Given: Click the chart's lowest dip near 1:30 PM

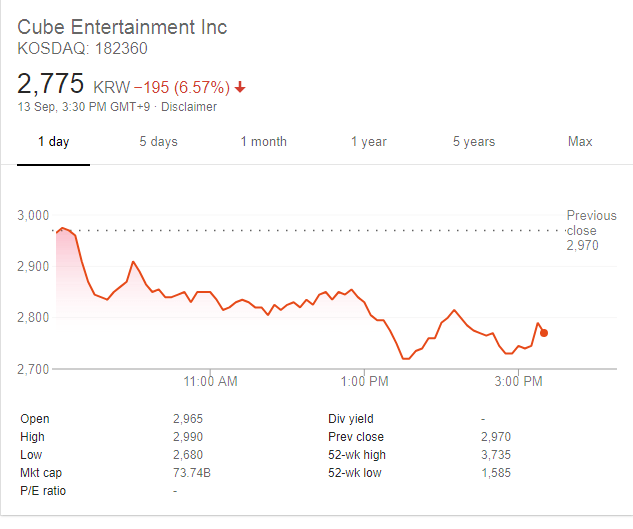Looking at the screenshot, I should (405, 358).
